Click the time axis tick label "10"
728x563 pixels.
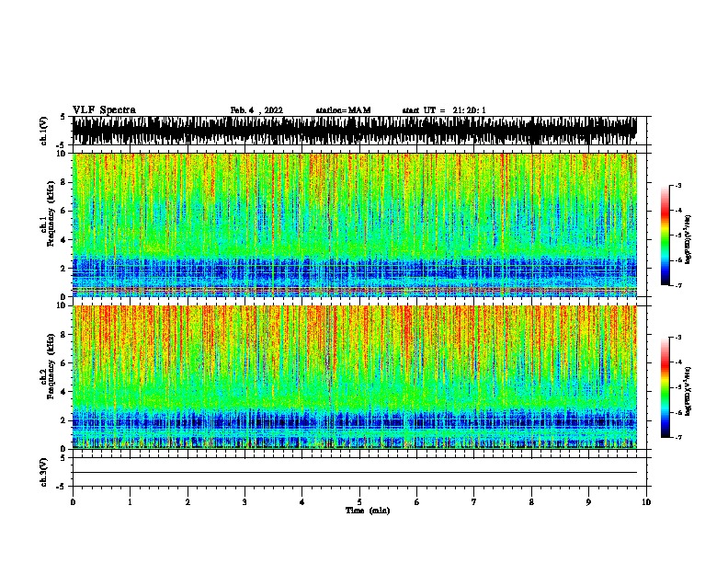coord(646,502)
